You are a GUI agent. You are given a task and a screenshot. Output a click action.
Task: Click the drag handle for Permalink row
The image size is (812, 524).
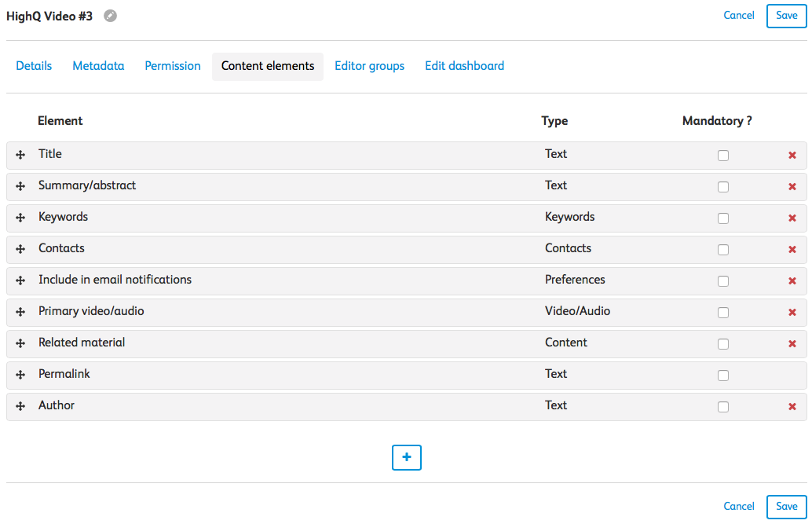(x=20, y=376)
